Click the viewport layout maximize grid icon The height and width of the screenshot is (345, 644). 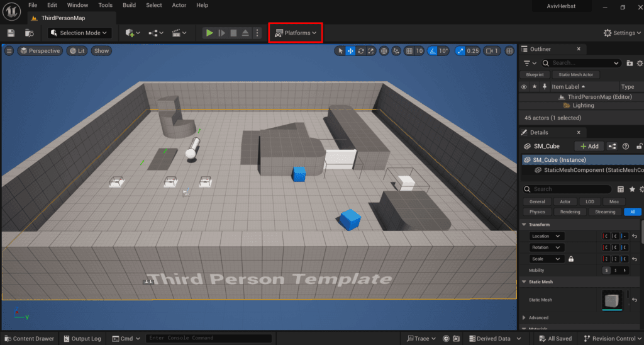point(509,51)
